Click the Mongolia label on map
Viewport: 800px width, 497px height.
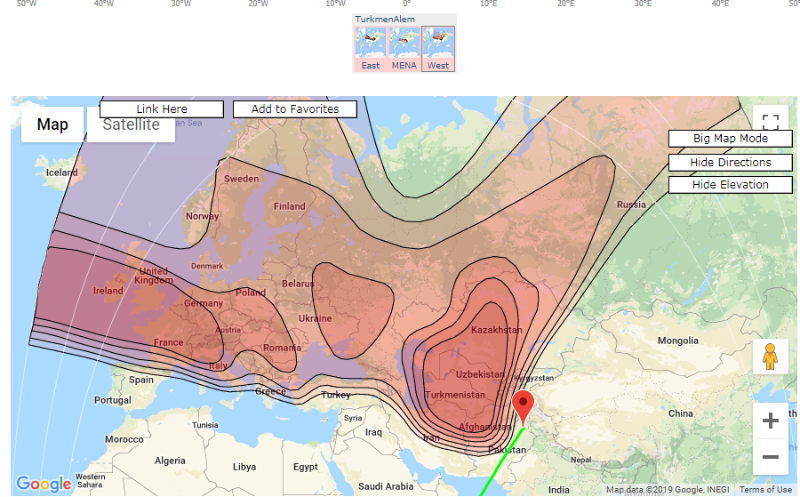coord(678,340)
